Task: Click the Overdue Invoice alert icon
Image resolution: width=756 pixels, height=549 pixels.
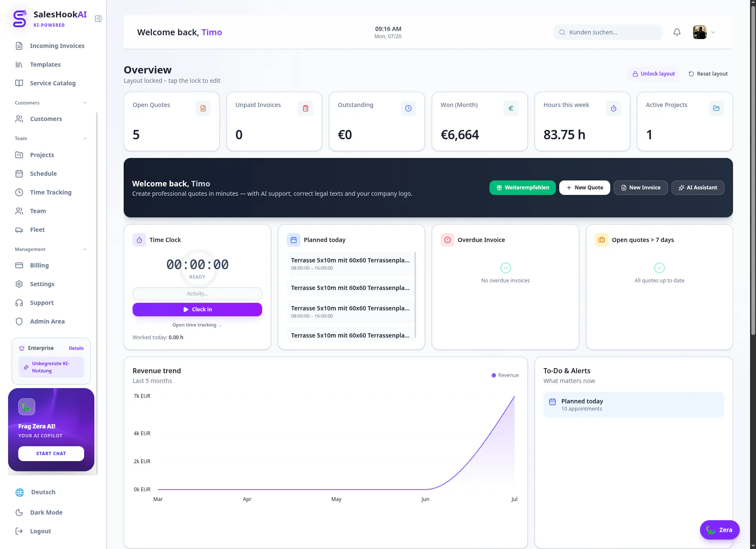Action: coord(447,240)
